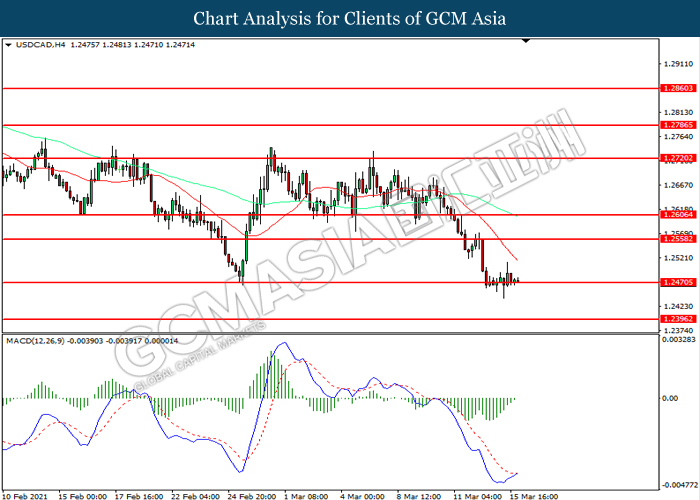Click the 1.29110 price axis value

(679, 64)
